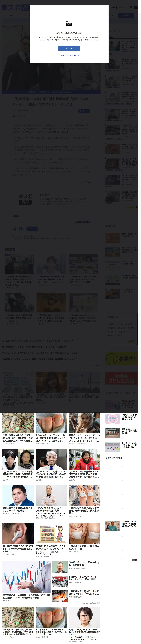The height and width of the screenshot is (644, 141).
Task: Open 東京都で働くシニア層の一般的な給与 ad
Action: pos(76,567)
